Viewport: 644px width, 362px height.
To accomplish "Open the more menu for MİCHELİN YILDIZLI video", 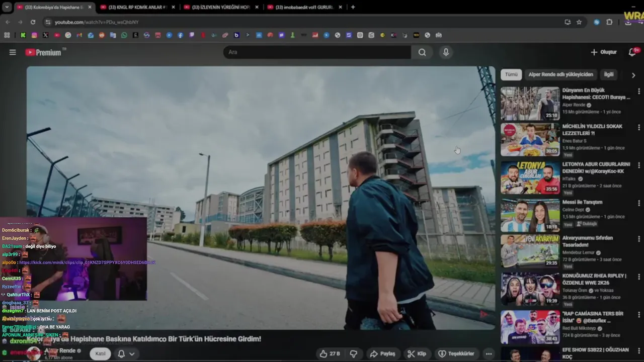I will pyautogui.click(x=638, y=127).
